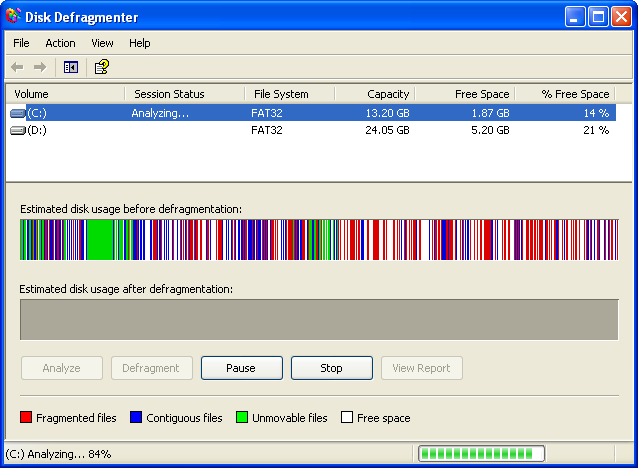
Task: Click the Disk Defragmenter title bar icon
Action: [13, 16]
